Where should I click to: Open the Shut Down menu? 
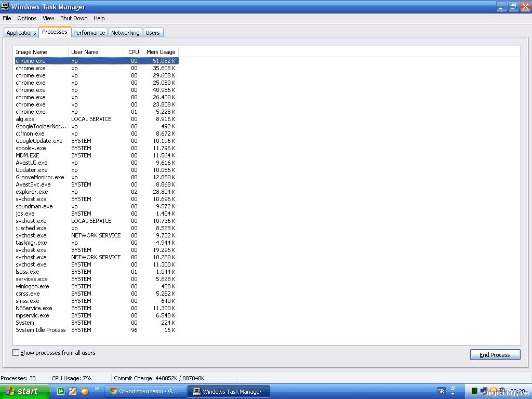coord(74,18)
